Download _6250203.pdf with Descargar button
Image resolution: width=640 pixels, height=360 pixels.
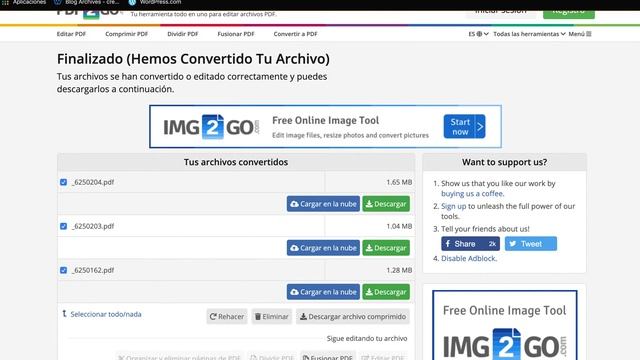386,248
